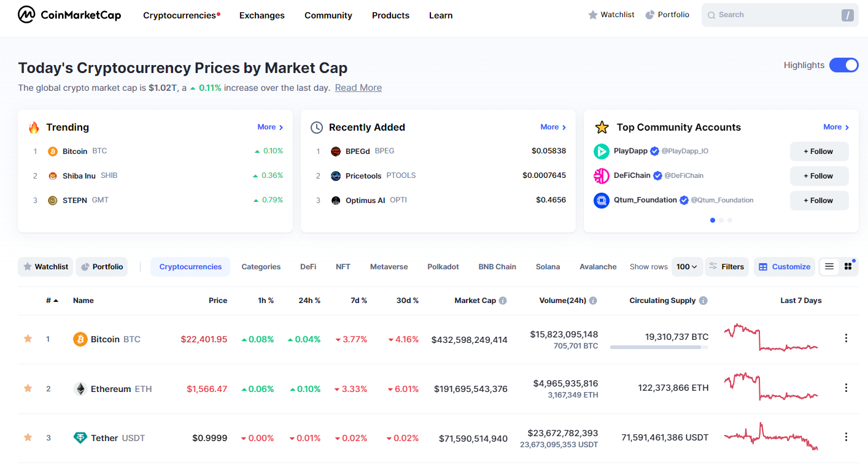Select the Polkadot tab
The height and width of the screenshot is (465, 868).
(x=443, y=267)
